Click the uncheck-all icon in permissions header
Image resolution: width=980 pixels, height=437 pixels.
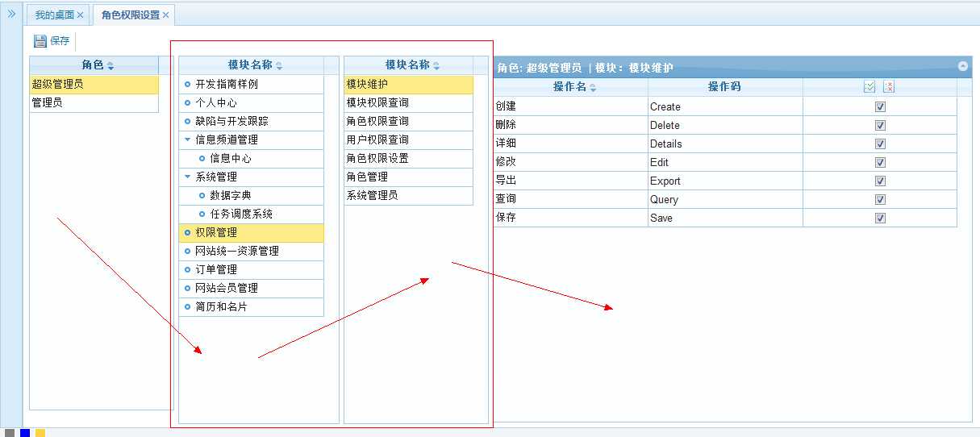click(x=889, y=86)
